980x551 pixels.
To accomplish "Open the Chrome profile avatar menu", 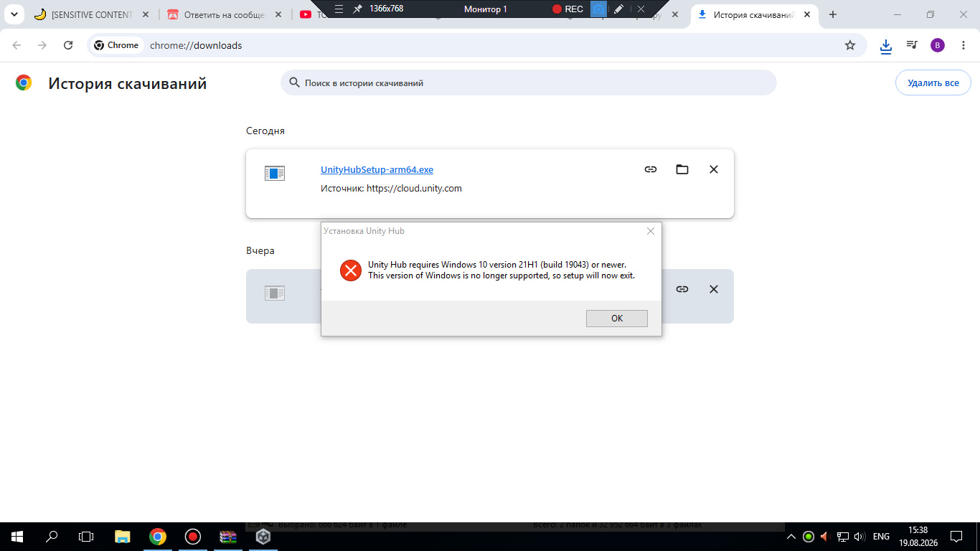I will point(938,45).
